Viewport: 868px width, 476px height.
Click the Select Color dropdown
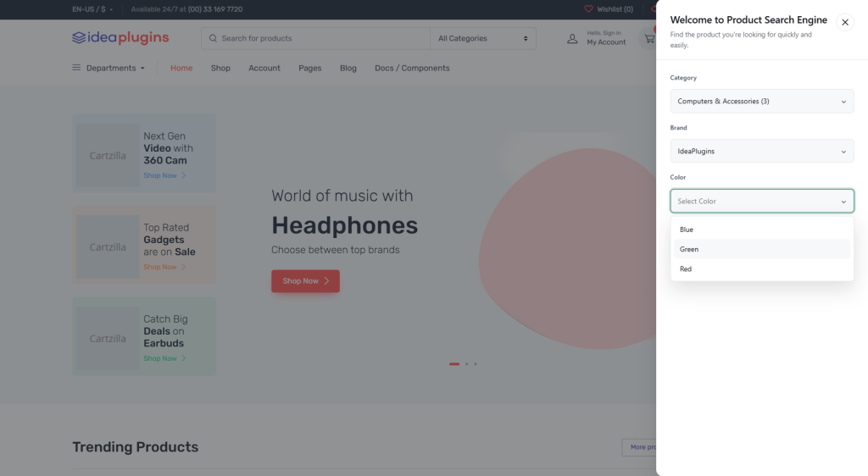pyautogui.click(x=762, y=202)
